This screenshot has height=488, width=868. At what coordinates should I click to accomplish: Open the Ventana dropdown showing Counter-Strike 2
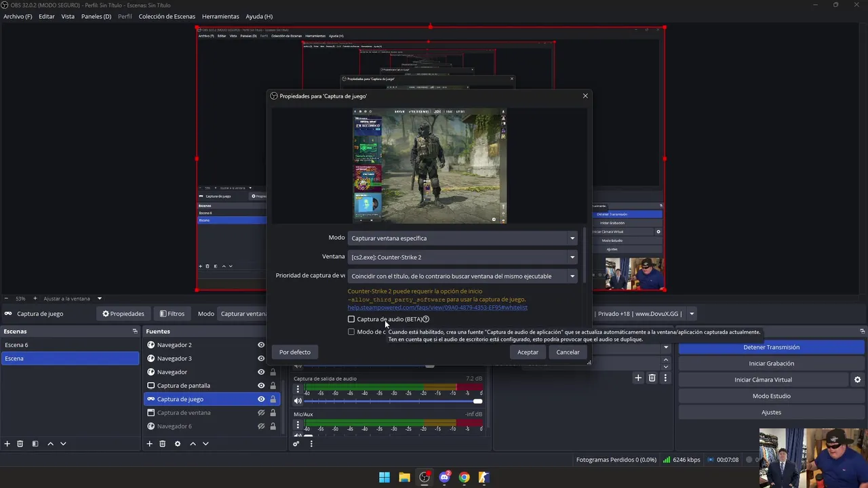[462, 257]
